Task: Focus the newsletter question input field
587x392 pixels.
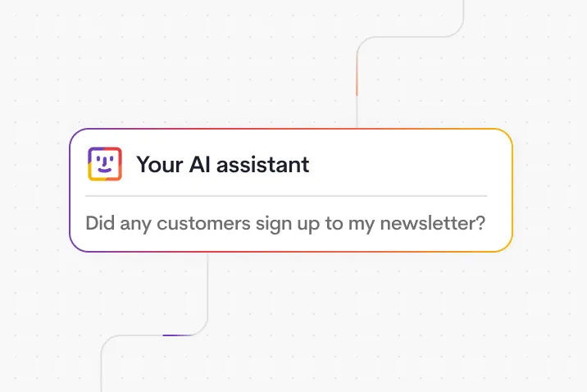Action: pos(285,223)
